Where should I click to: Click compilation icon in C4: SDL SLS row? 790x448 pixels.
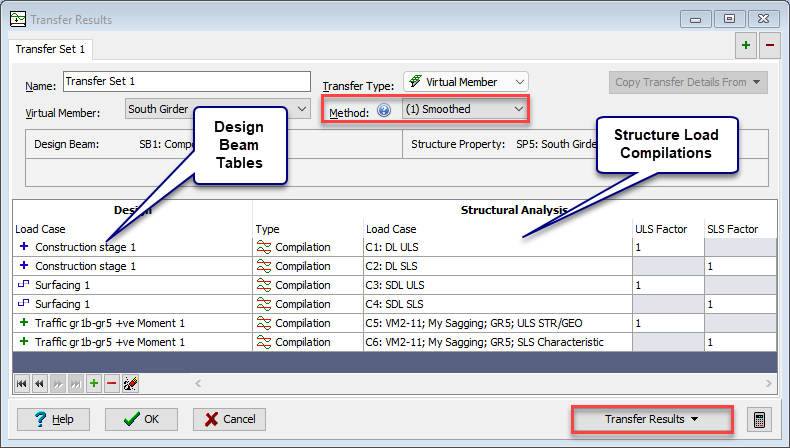coord(264,304)
